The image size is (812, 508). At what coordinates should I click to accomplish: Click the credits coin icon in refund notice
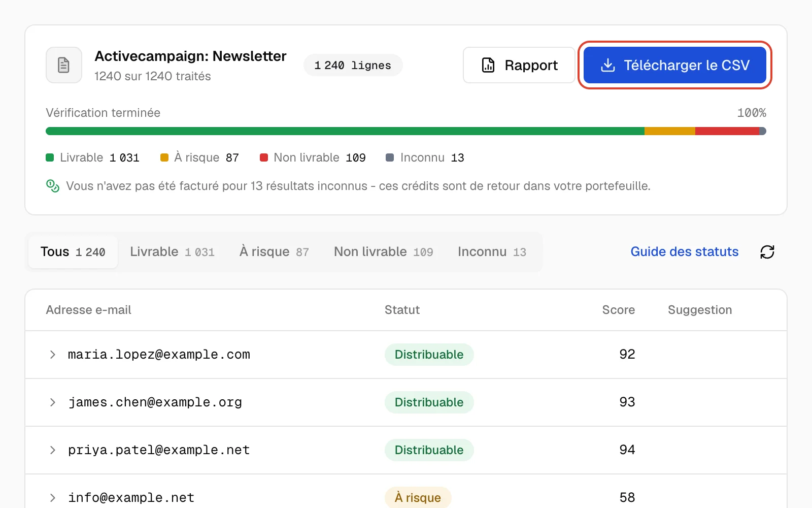(x=53, y=186)
